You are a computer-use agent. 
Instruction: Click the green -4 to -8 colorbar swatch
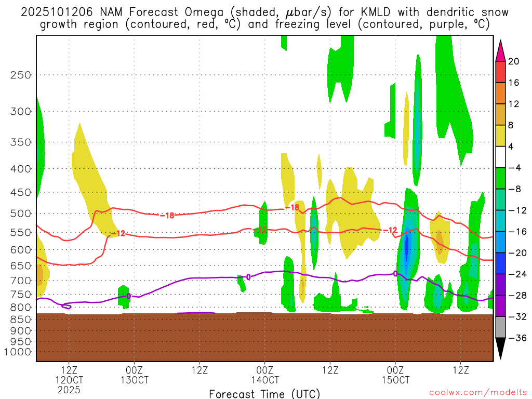[500, 179]
